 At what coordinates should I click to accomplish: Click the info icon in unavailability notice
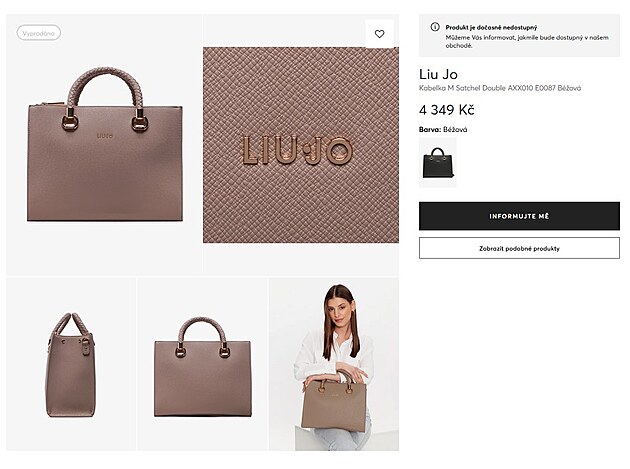pos(435,27)
